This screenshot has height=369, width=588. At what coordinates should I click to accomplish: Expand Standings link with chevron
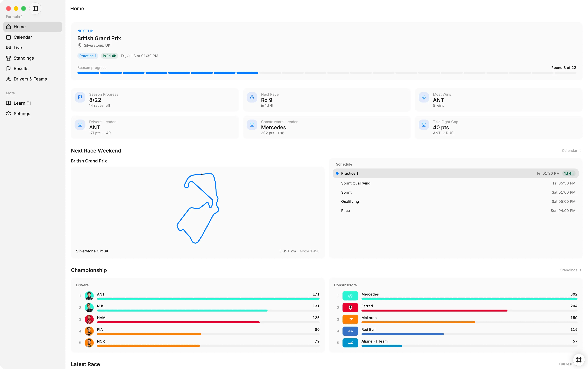coord(571,270)
